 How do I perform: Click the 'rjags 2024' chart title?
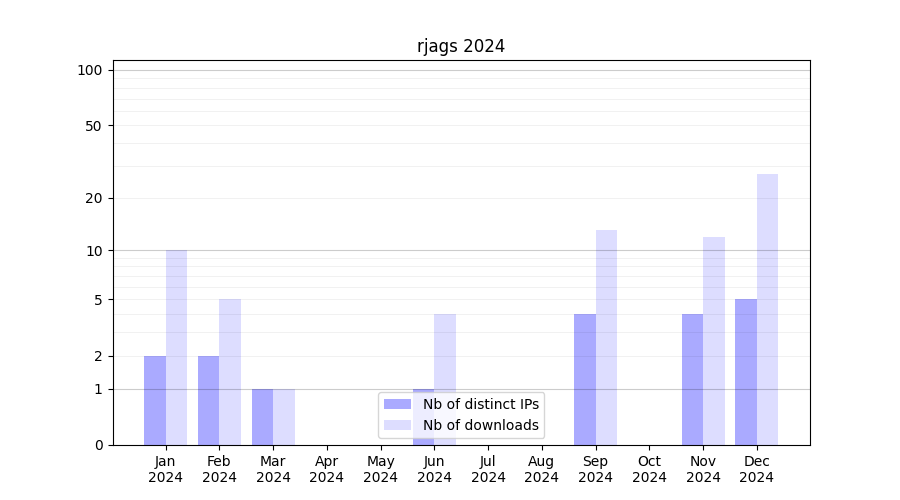pos(461,46)
